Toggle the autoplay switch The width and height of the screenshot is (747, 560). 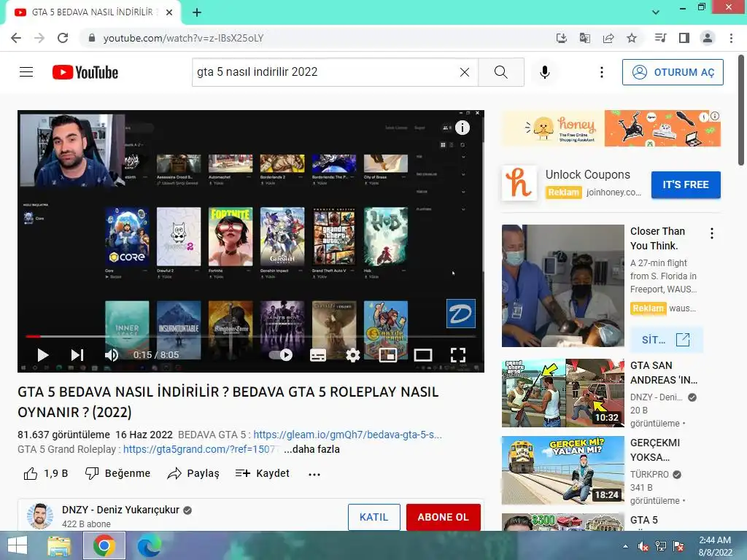(281, 355)
